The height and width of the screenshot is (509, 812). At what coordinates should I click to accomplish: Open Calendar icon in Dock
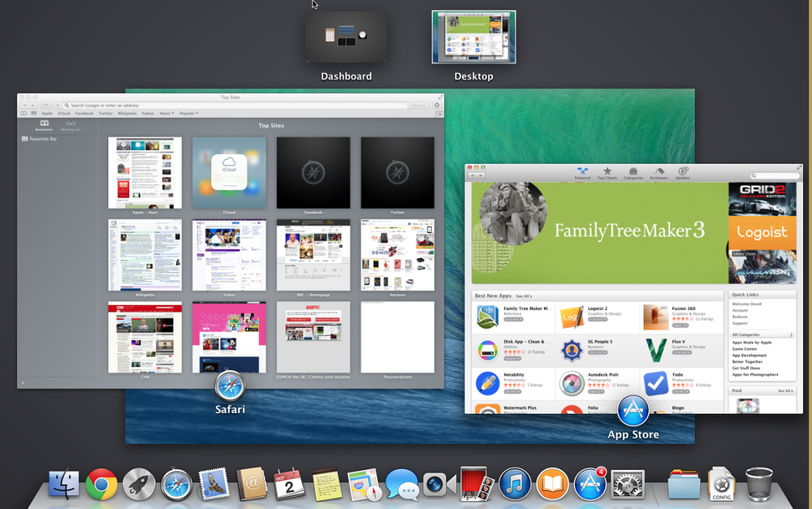click(x=289, y=484)
